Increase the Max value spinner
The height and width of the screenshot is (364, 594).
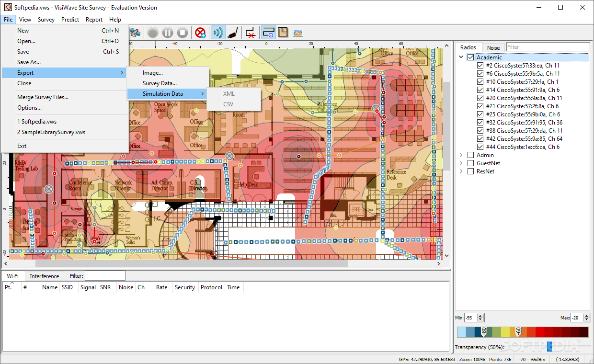point(587,316)
